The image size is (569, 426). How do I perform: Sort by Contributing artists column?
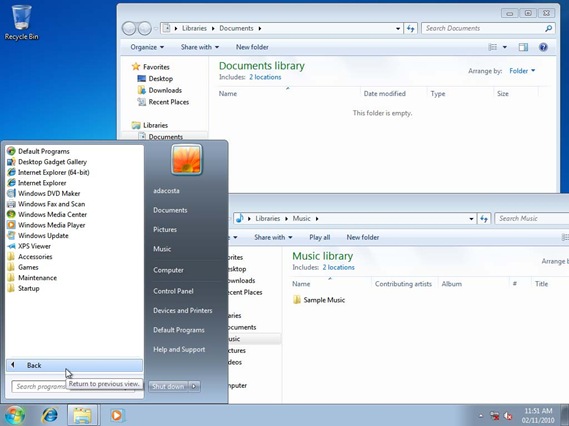click(403, 284)
